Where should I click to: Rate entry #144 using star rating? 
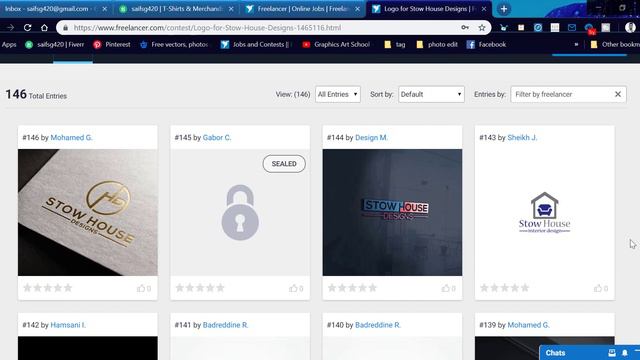352,288
